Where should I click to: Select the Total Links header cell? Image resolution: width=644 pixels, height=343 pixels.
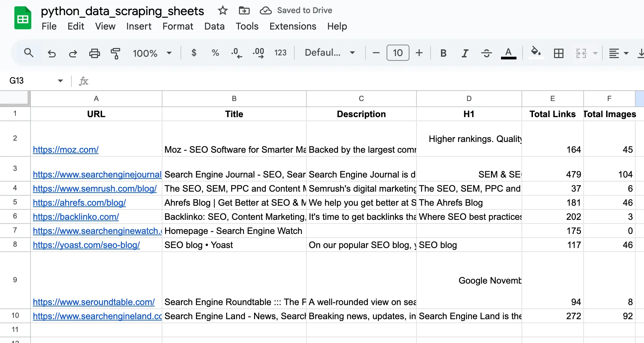tap(553, 114)
